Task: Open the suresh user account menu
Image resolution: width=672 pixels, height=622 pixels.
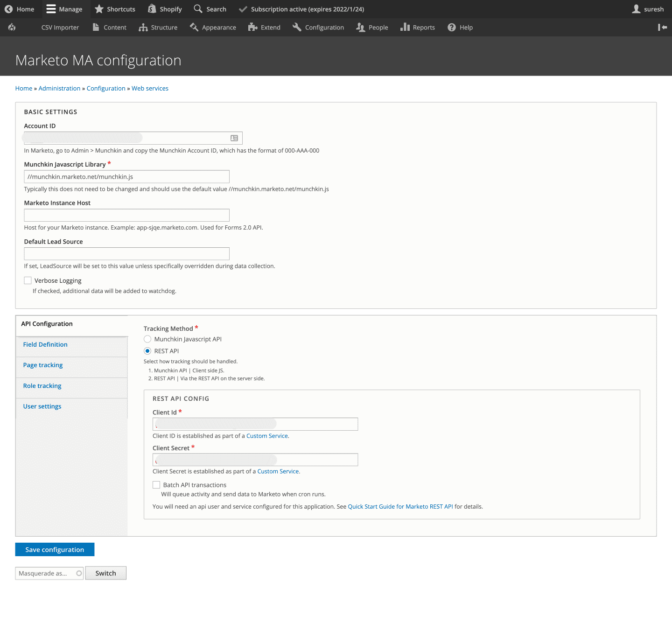Action: [648, 9]
